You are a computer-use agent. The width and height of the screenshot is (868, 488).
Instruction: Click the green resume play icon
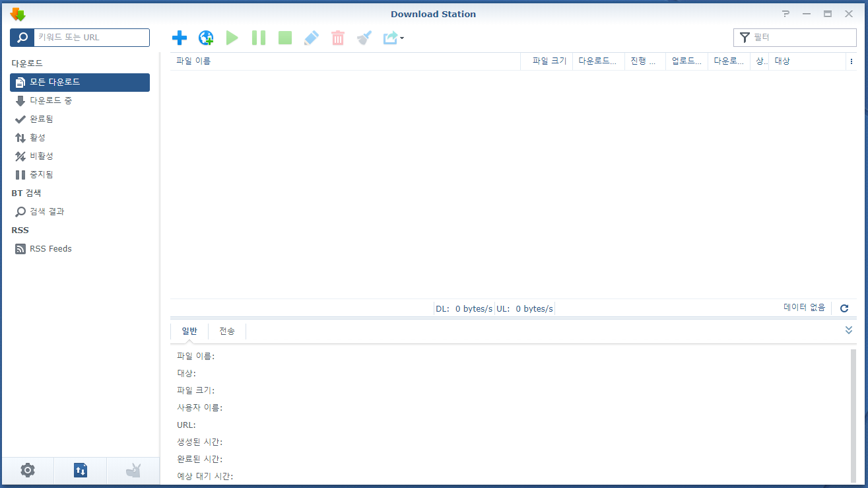[x=232, y=38]
